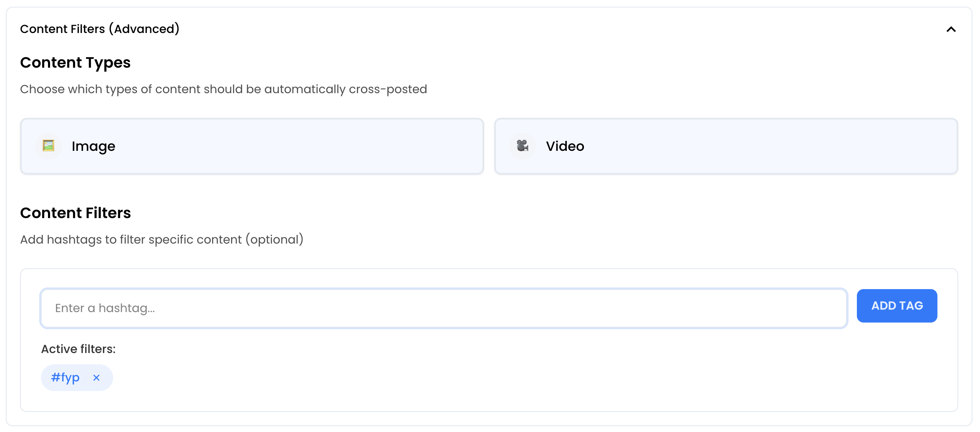The width and height of the screenshot is (980, 432).
Task: Click the Content Filters (Advanced) header title
Action: coord(100,29)
